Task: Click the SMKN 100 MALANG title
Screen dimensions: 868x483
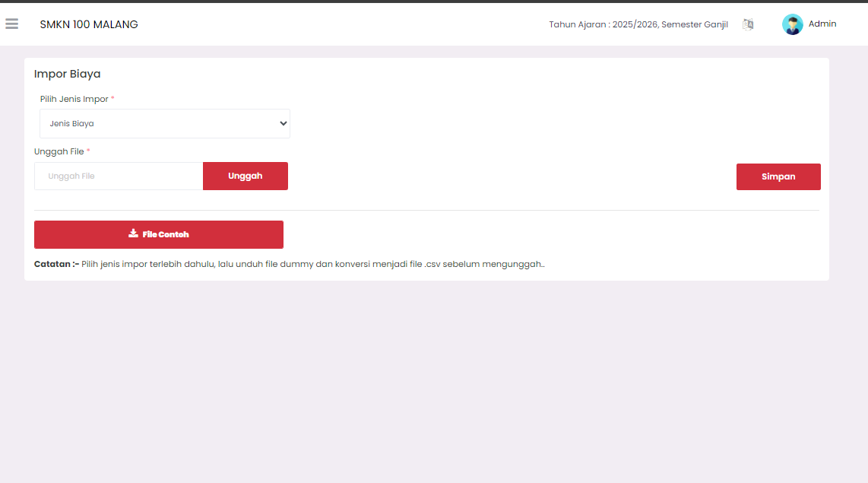Action: pos(89,24)
